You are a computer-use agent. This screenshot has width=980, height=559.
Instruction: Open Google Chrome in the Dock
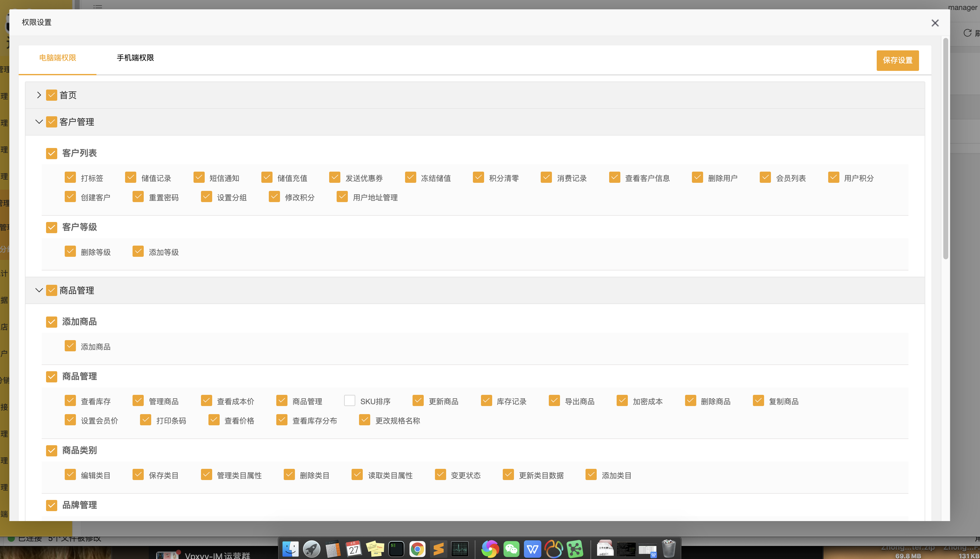417,549
